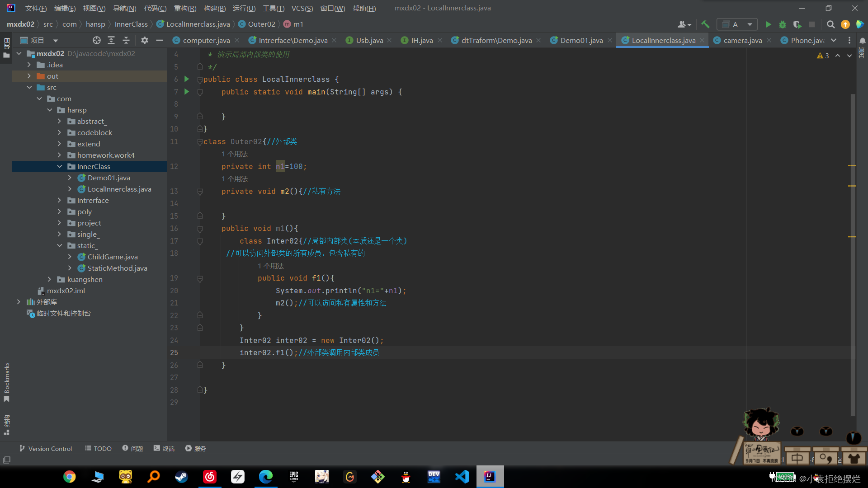
Task: Fold the f1 method in gutter
Action: [x=199, y=279]
